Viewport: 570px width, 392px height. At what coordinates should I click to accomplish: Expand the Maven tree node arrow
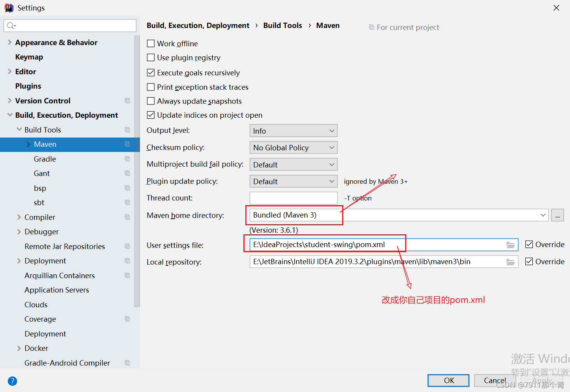click(x=28, y=144)
